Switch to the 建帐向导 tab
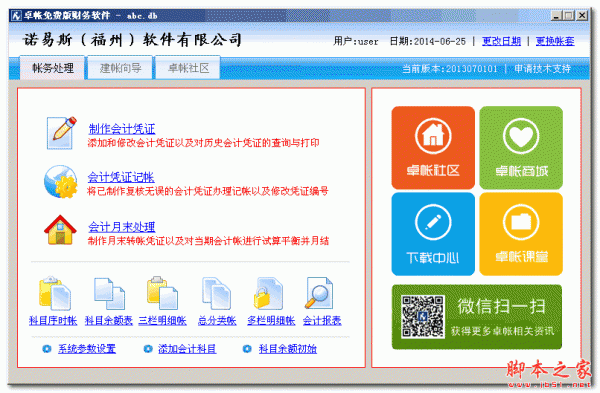Screen dimensions: 600x393 tap(120, 68)
